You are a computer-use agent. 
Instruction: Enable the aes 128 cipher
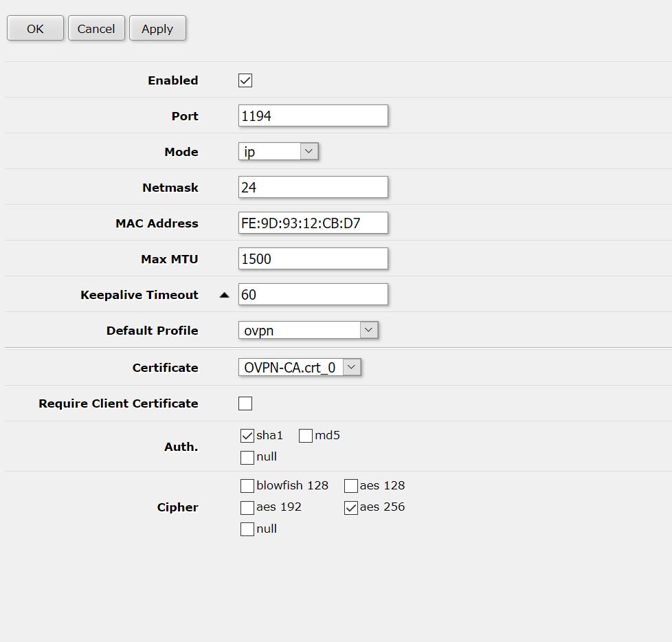coord(350,485)
